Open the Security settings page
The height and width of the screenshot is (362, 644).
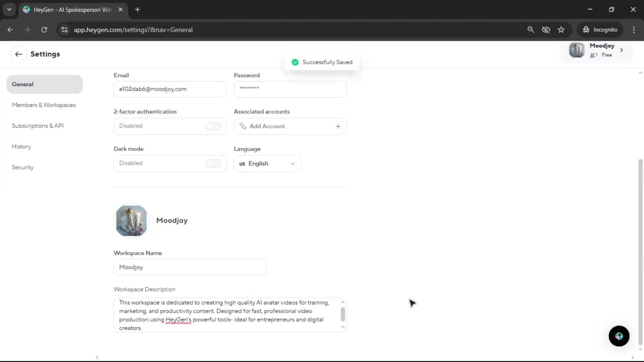coord(22,167)
